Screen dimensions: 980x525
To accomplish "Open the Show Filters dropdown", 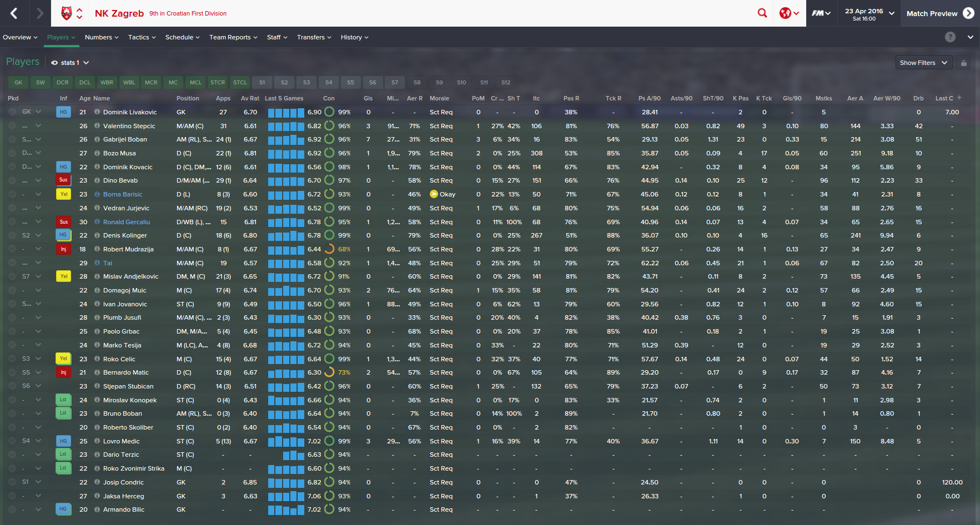I will pyautogui.click(x=924, y=63).
